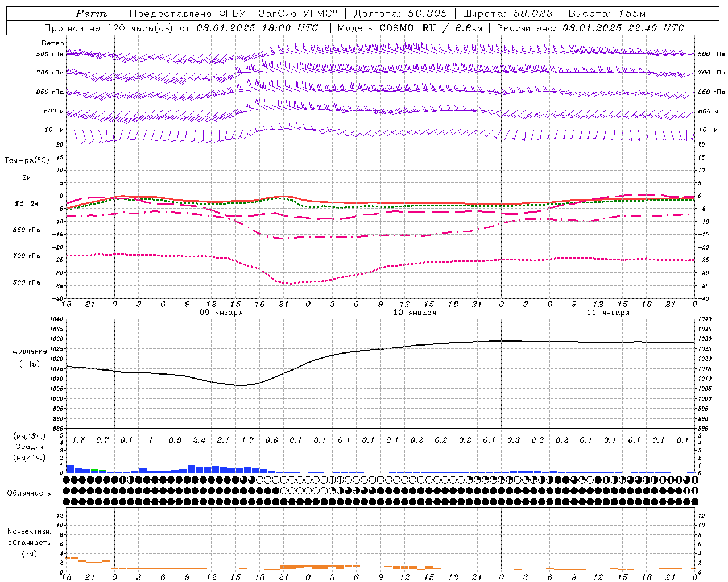The width and height of the screenshot is (728, 582).
Task: Click the '10 января' date label
Action: coord(415,313)
